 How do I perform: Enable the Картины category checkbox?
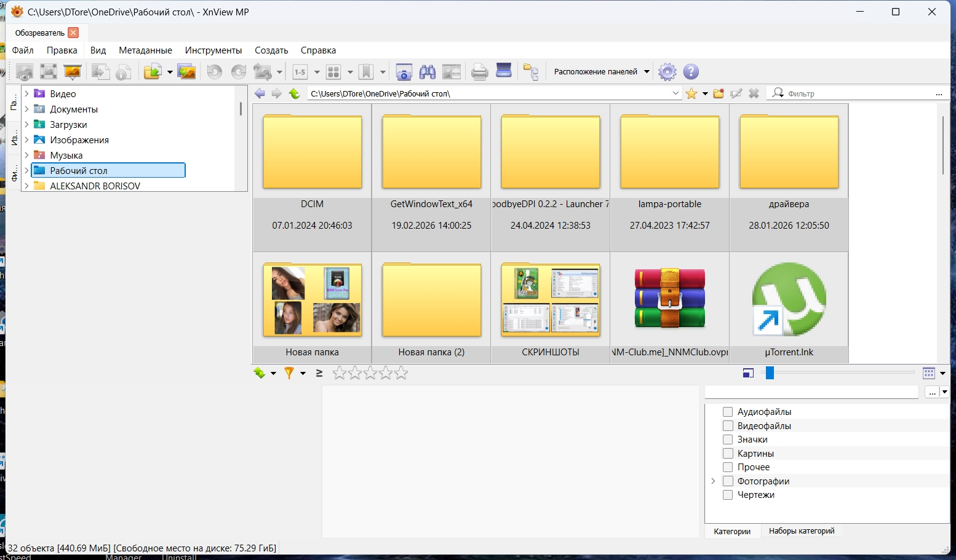[x=728, y=454]
